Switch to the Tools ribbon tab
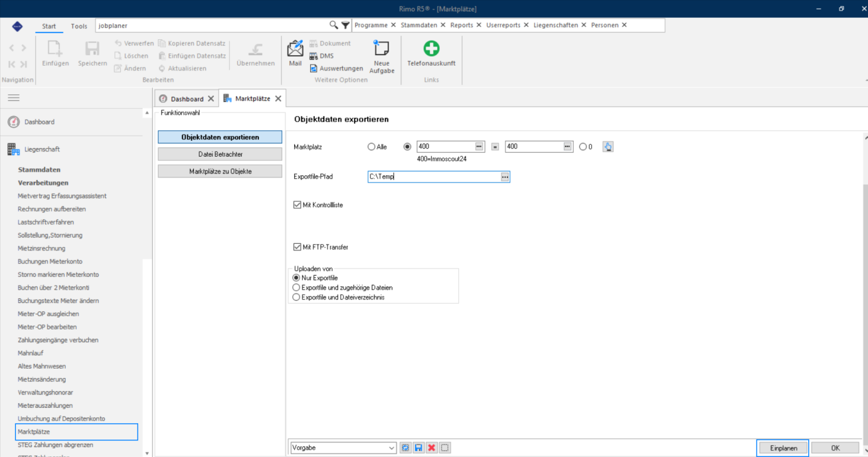This screenshot has height=457, width=868. coord(79,26)
